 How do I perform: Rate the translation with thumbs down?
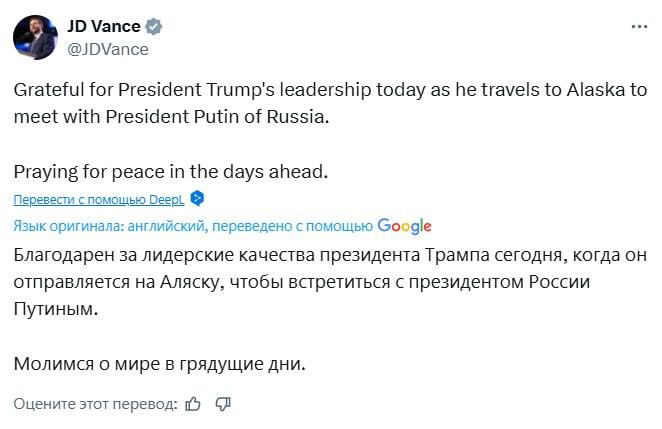click(223, 404)
